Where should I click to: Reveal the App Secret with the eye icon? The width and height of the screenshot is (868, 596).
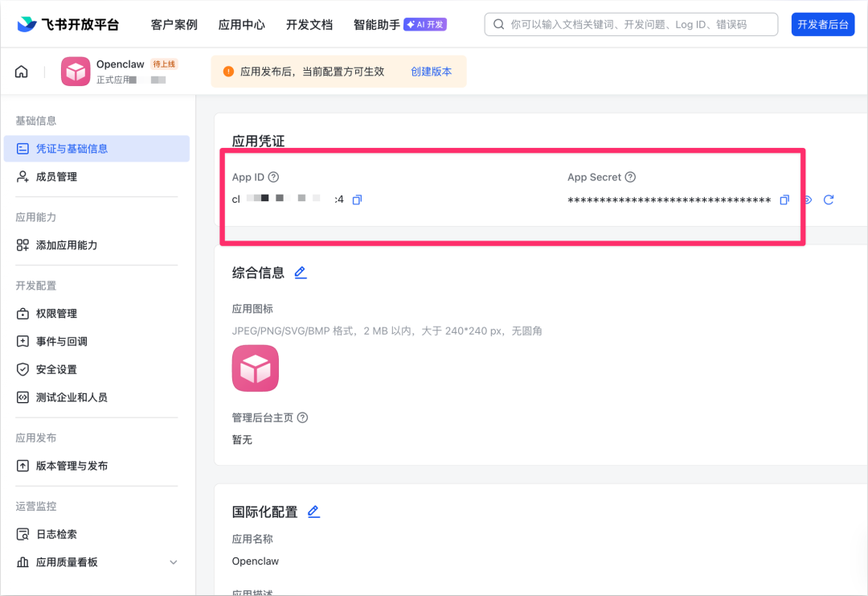point(807,199)
